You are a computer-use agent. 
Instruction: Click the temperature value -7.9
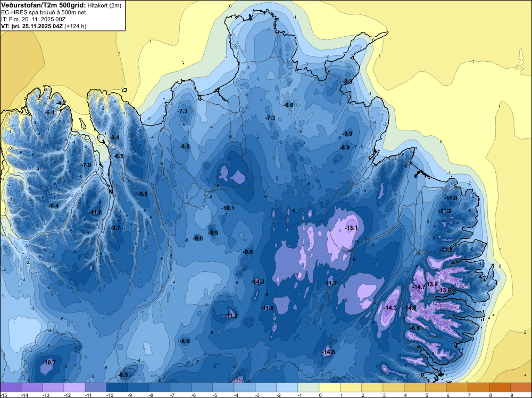click(x=87, y=165)
